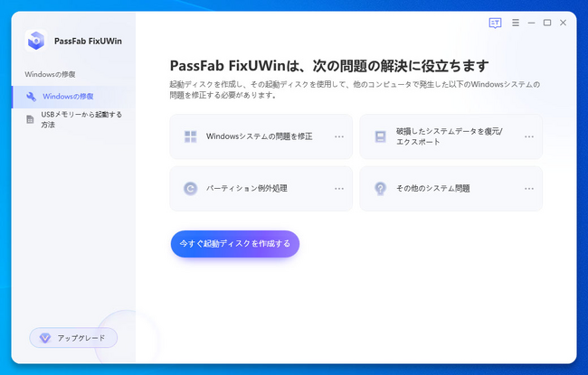Click the diamond icon on upgrade button
588x375 pixels.
(x=45, y=338)
